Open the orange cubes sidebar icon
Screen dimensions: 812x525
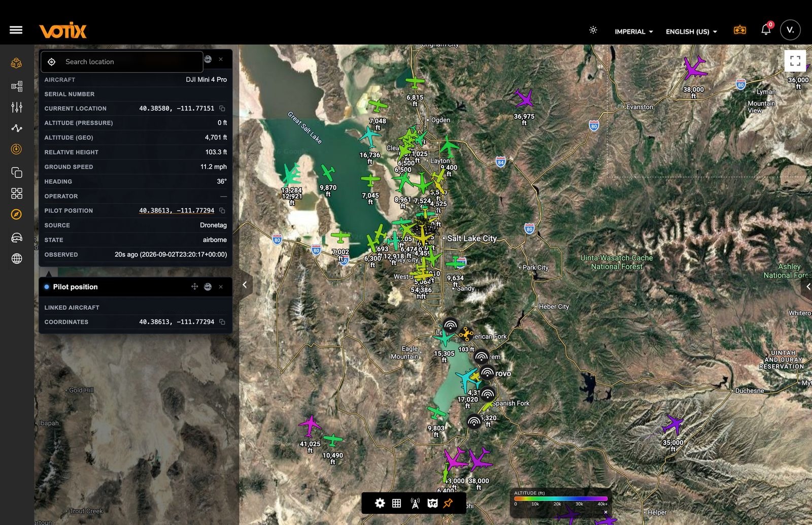click(17, 63)
